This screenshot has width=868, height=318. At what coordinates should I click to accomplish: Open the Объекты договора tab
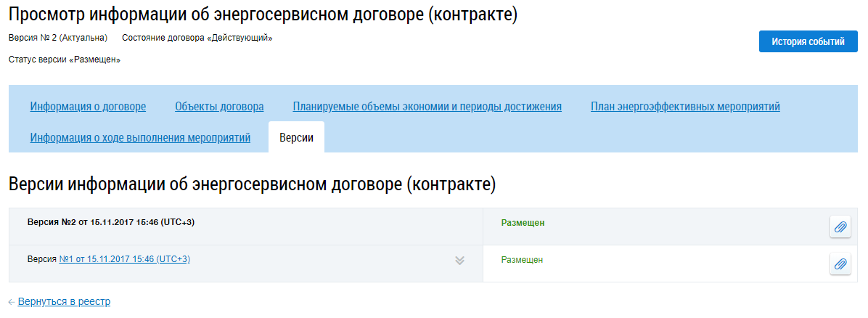click(219, 107)
